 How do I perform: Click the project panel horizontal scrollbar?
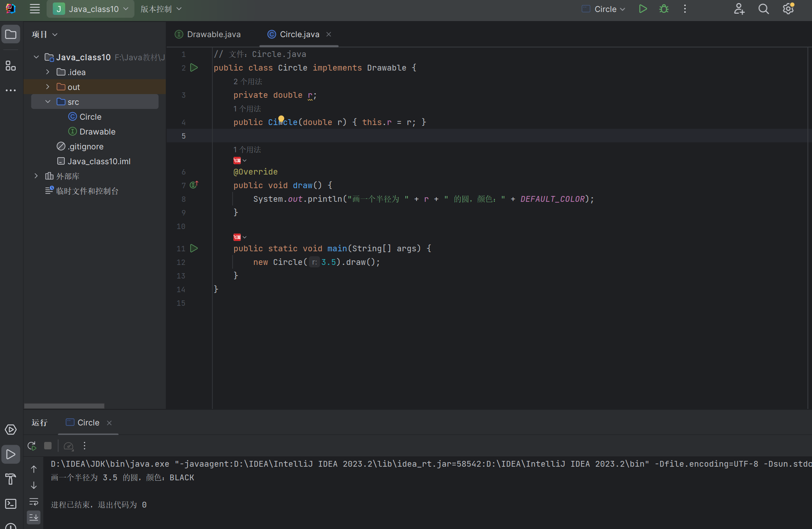pos(64,406)
